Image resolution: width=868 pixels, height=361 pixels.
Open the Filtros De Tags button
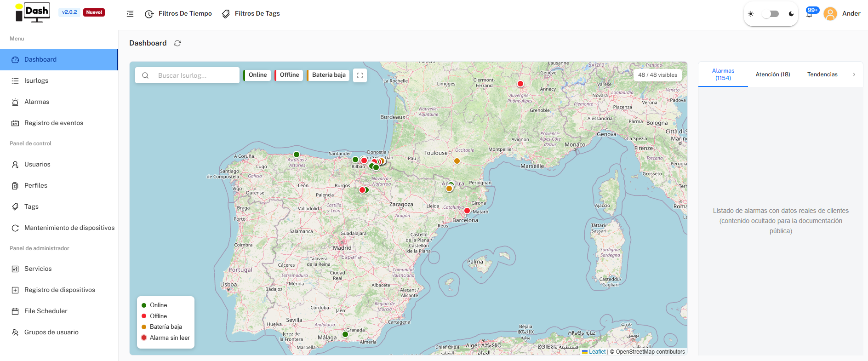click(x=251, y=14)
